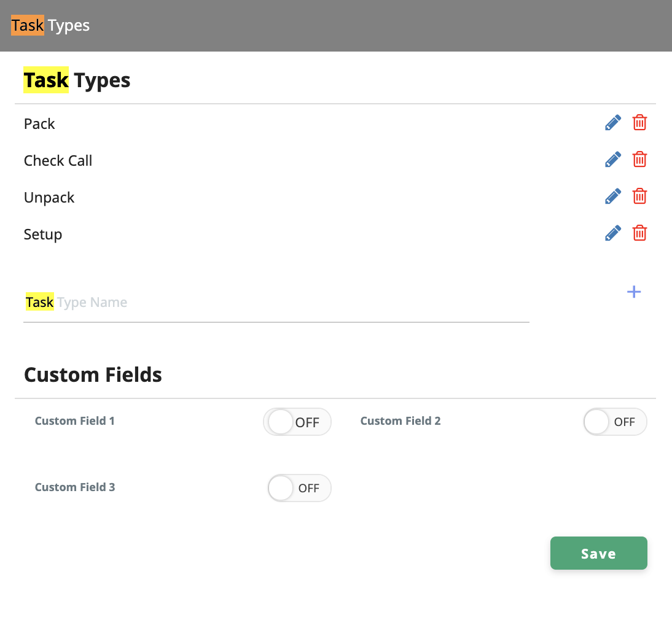Click the bold Task Types section heading

[x=77, y=80]
